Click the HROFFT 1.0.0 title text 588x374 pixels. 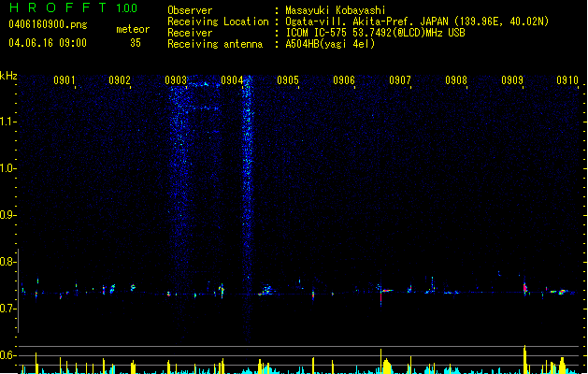click(x=73, y=7)
